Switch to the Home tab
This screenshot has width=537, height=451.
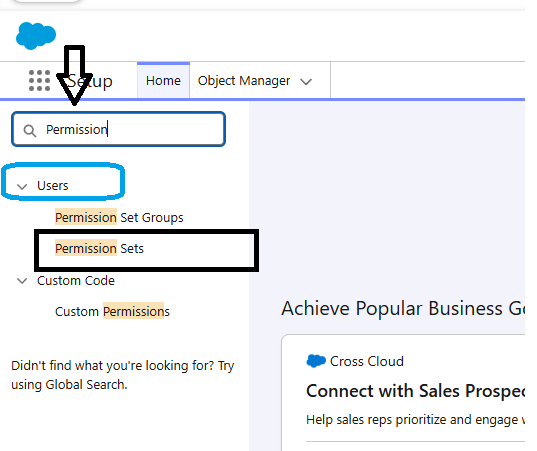pyautogui.click(x=163, y=81)
